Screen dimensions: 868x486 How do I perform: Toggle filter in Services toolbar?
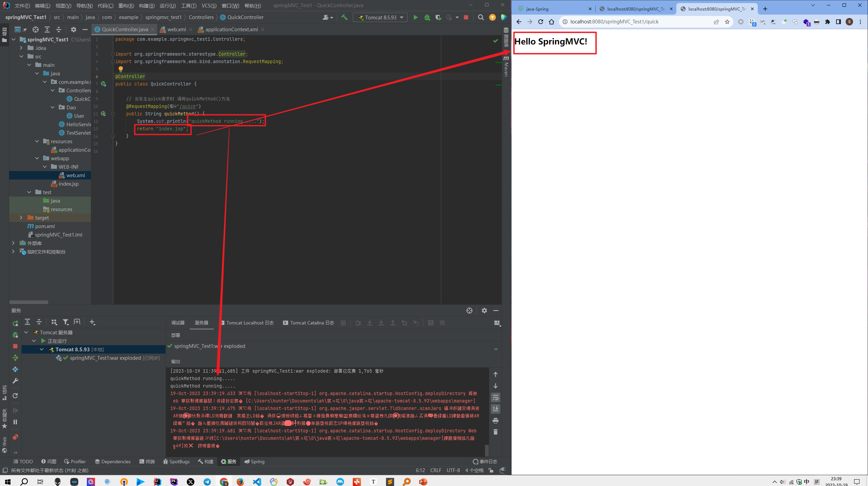coord(65,322)
